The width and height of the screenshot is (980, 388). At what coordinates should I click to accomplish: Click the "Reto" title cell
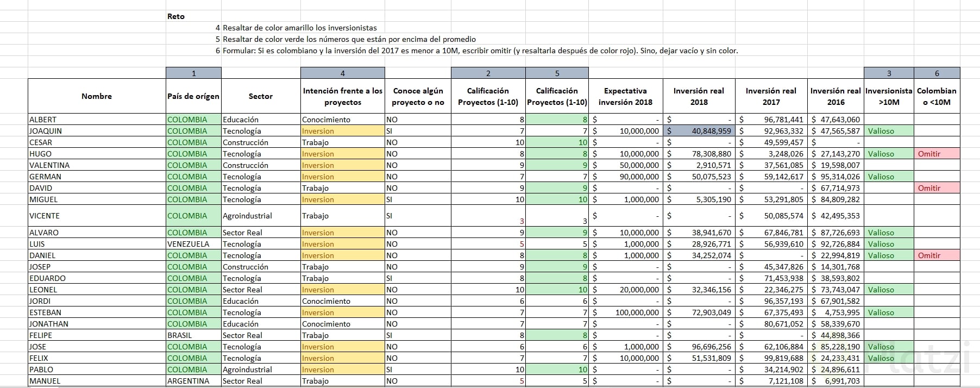[x=176, y=16]
